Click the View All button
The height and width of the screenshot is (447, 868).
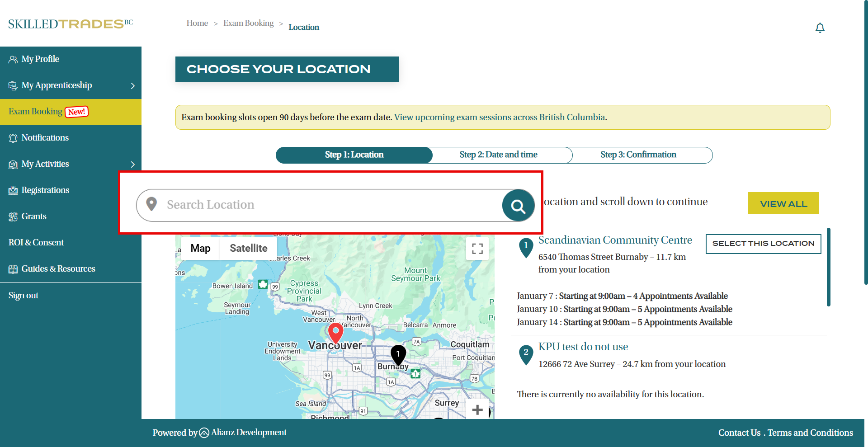tap(783, 203)
